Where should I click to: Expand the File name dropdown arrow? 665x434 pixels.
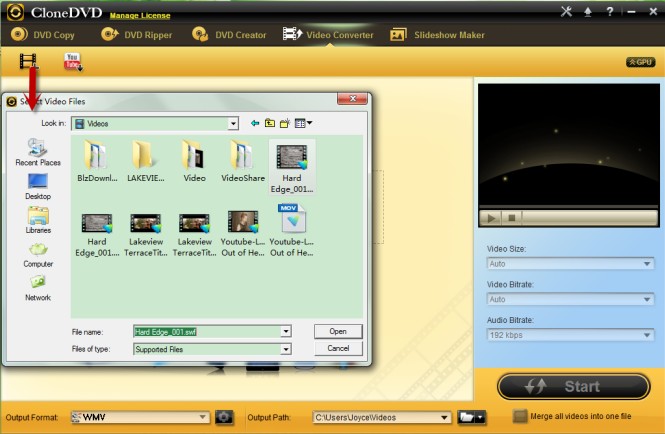tap(286, 332)
